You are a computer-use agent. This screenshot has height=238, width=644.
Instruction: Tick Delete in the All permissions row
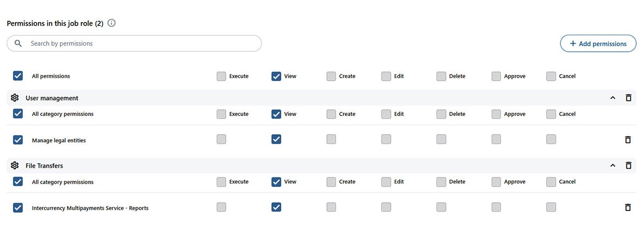pos(441,76)
